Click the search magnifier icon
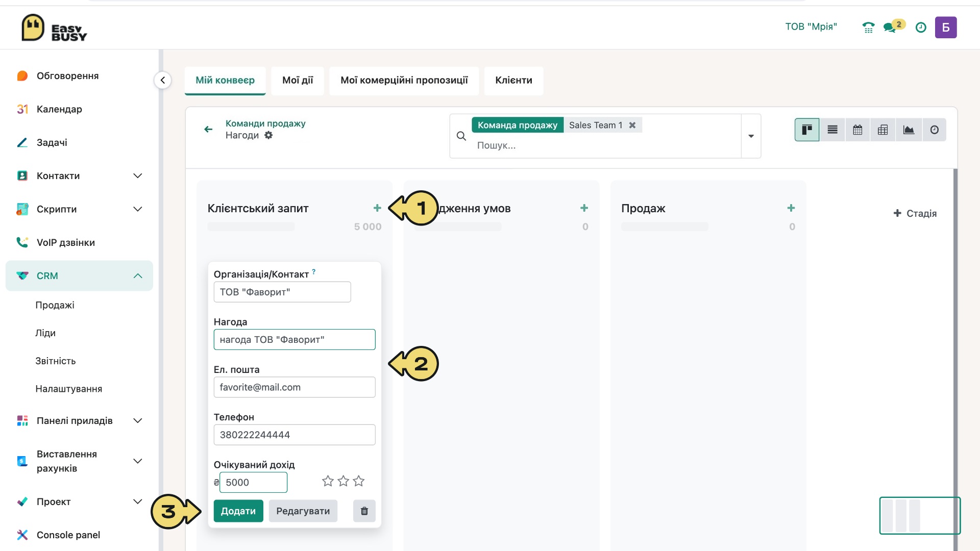The height and width of the screenshot is (551, 980). (461, 136)
